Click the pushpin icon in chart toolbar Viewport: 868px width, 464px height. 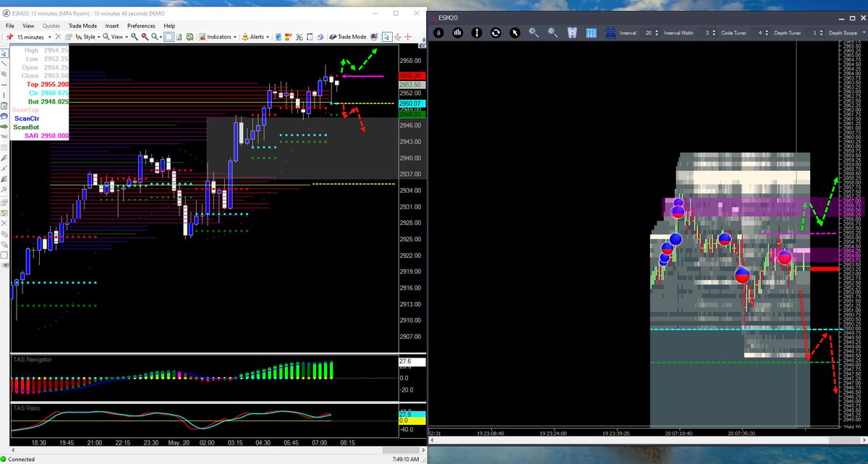9,36
